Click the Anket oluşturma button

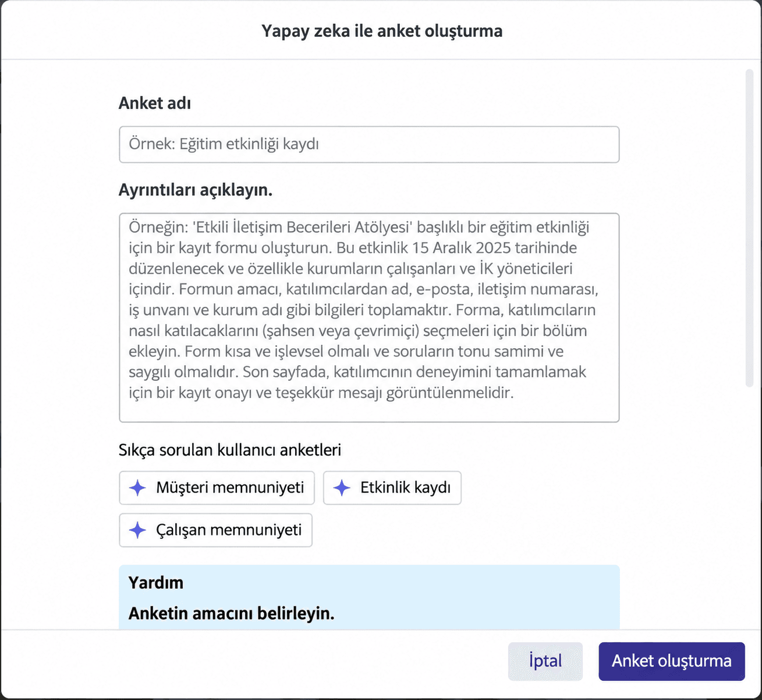pyautogui.click(x=672, y=662)
